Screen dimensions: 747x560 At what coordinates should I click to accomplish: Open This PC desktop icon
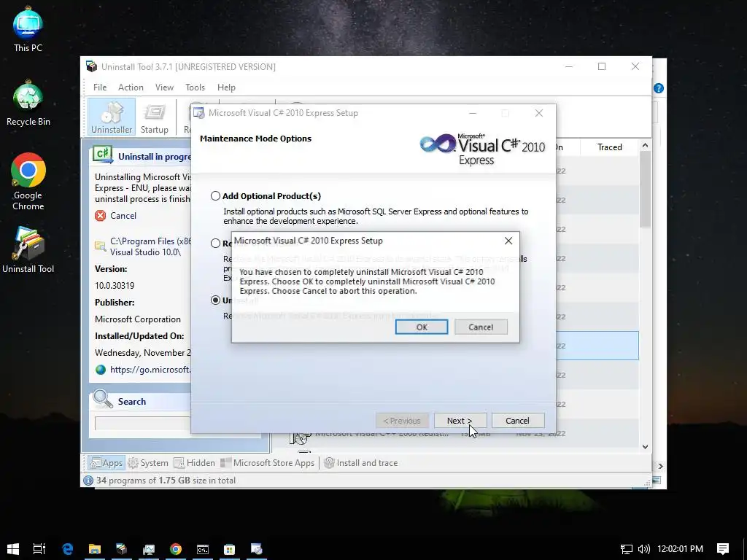[28, 29]
